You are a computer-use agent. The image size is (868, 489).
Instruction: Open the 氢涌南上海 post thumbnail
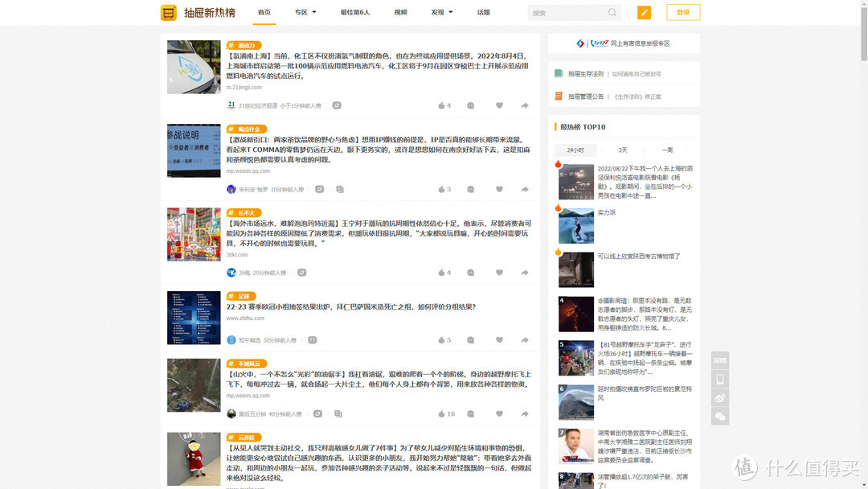coord(194,67)
